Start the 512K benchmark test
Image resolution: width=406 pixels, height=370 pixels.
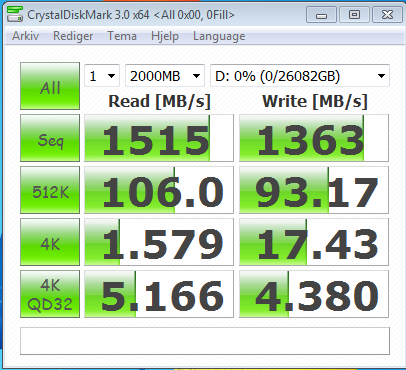pos(50,190)
